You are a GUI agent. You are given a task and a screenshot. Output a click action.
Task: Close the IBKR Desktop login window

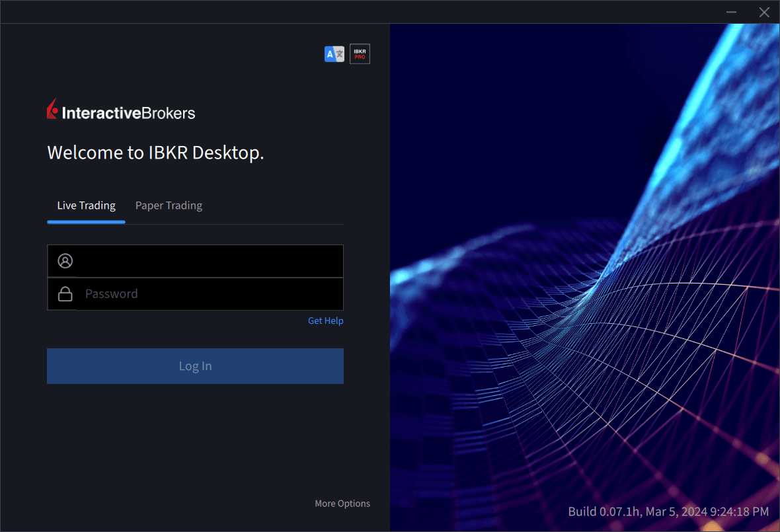(764, 12)
